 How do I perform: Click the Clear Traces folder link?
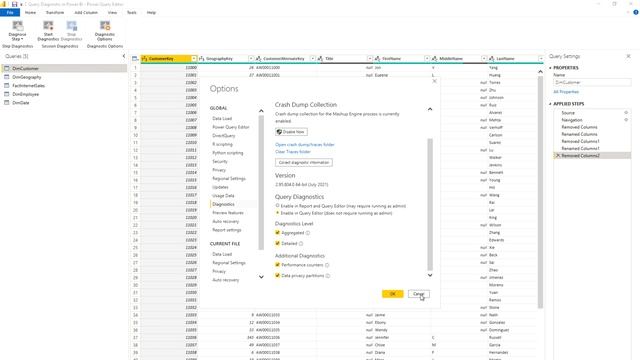coord(293,152)
